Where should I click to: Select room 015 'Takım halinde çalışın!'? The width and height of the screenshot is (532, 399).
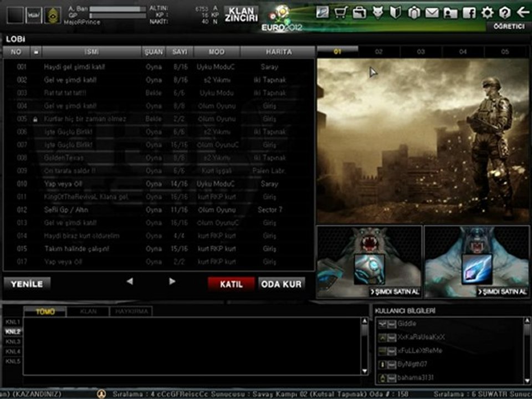tap(159, 249)
